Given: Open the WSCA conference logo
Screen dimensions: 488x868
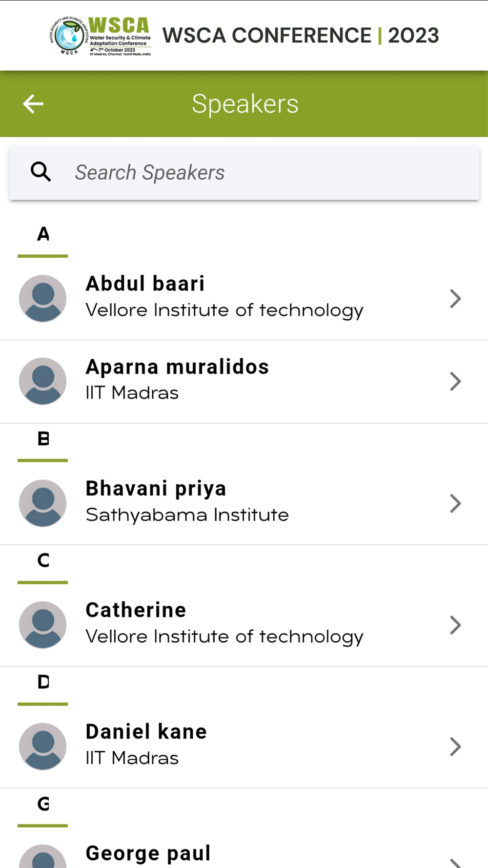Looking at the screenshot, I should [101, 36].
